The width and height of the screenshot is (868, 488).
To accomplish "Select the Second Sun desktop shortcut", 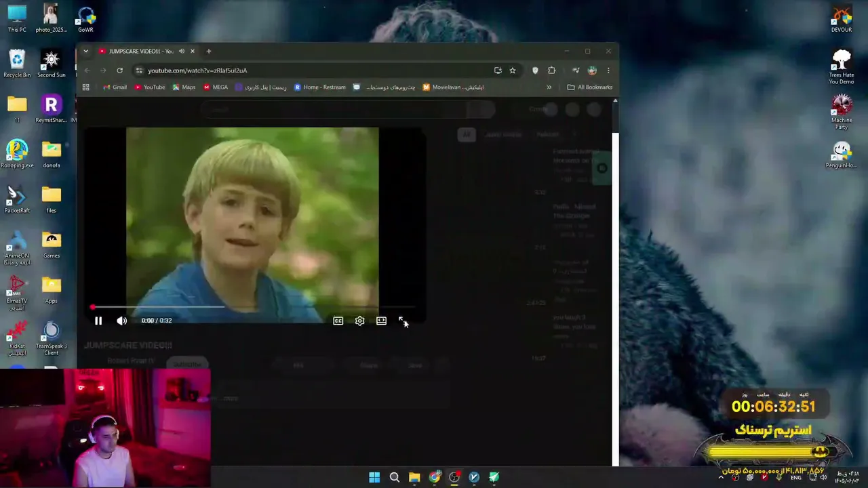I will click(x=52, y=64).
